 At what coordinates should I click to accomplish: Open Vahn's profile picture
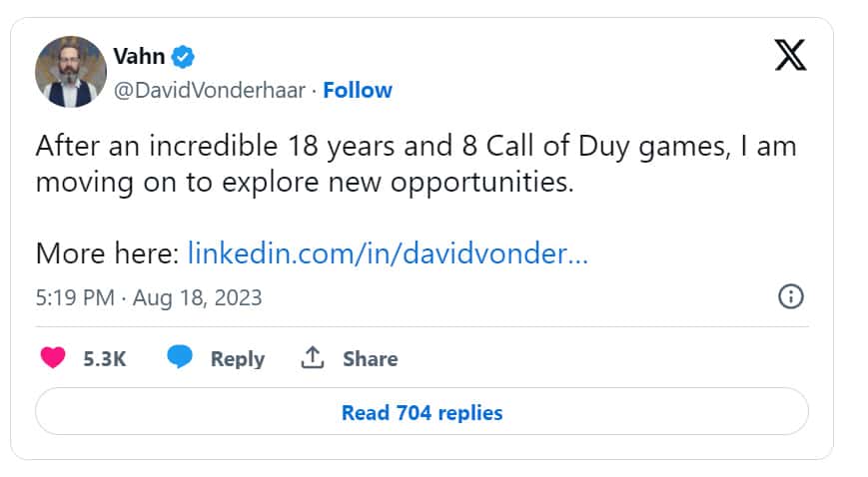pyautogui.click(x=71, y=72)
